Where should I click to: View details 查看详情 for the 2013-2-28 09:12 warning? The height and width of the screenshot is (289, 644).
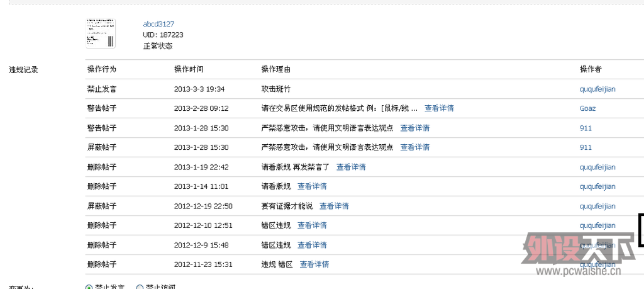[x=439, y=108]
